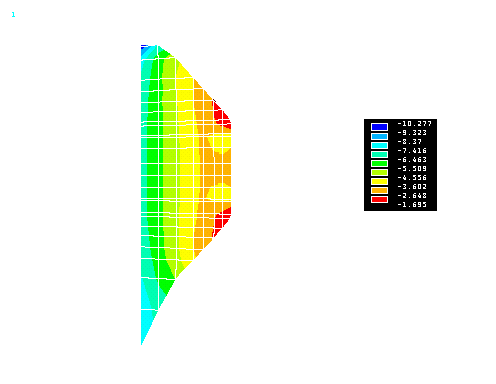Click the dark blue legend swatch
Screen dimensions: 496x384
[x=379, y=127]
